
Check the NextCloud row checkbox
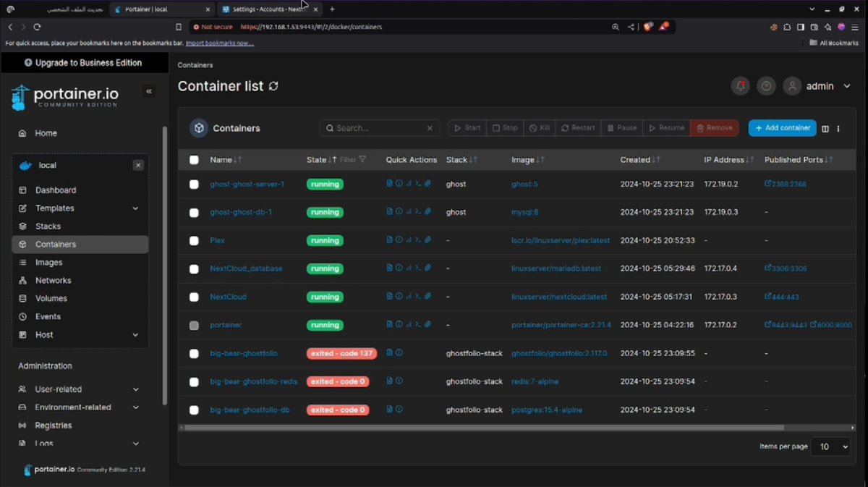click(x=194, y=297)
